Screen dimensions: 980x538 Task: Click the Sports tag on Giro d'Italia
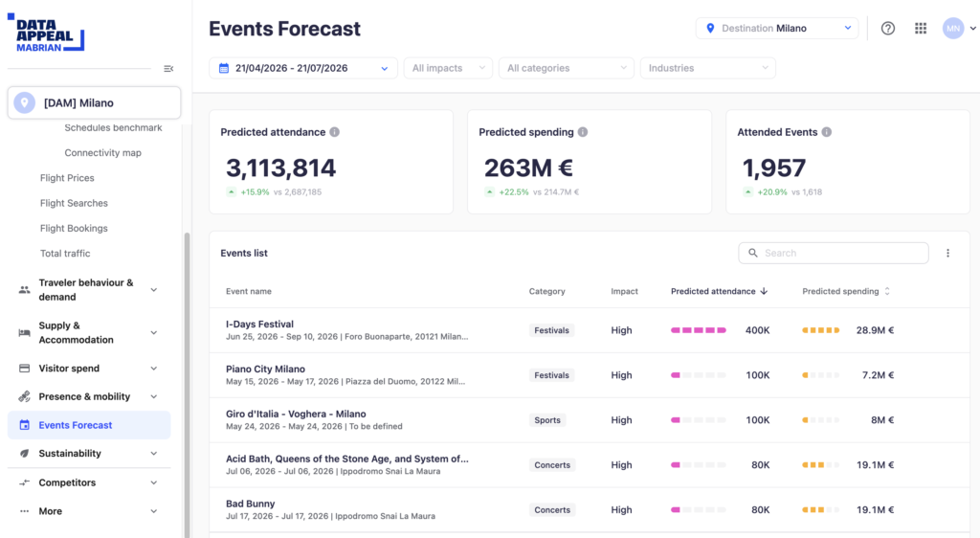click(x=546, y=420)
